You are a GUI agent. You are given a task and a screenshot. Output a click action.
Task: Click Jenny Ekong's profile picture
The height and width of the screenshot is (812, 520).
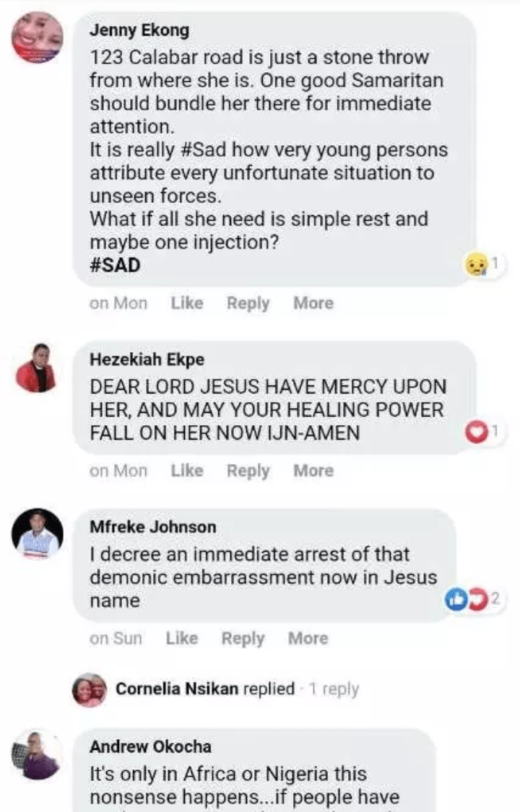tap(36, 38)
